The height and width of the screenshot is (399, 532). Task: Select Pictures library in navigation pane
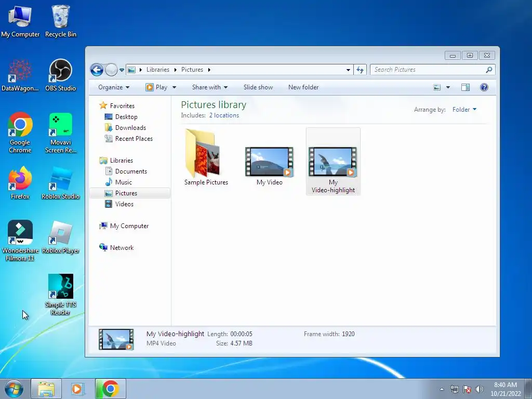coord(130,193)
